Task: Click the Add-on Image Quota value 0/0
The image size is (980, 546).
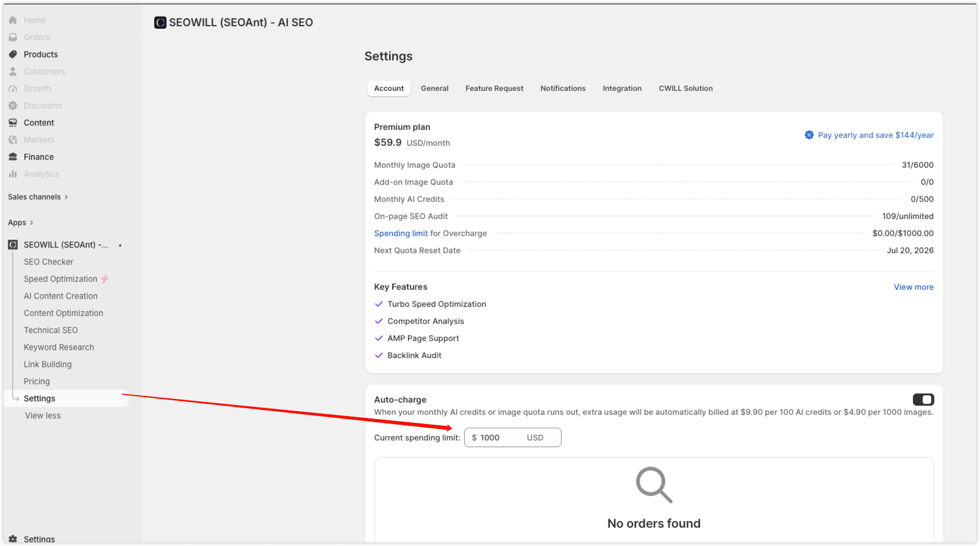Action: pos(927,182)
